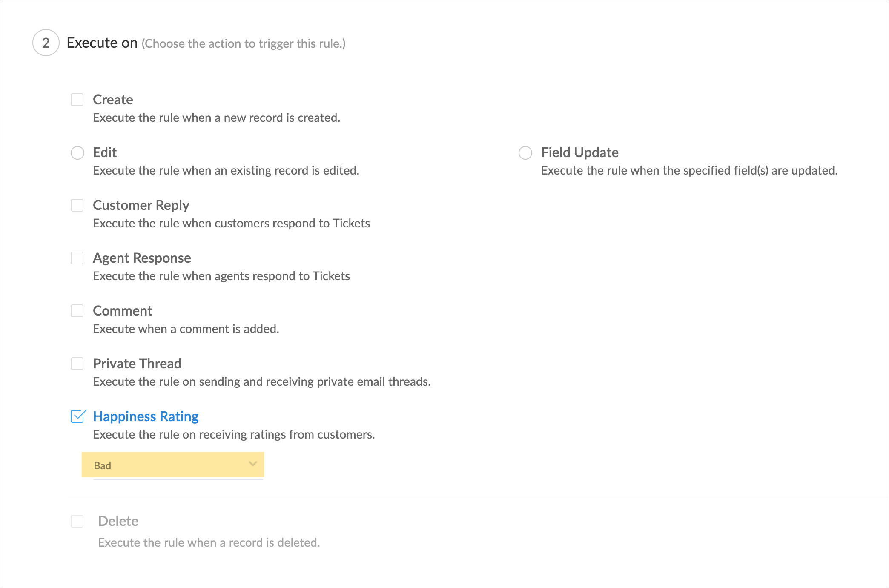This screenshot has height=588, width=889.
Task: Click the Field Update label text
Action: (579, 152)
